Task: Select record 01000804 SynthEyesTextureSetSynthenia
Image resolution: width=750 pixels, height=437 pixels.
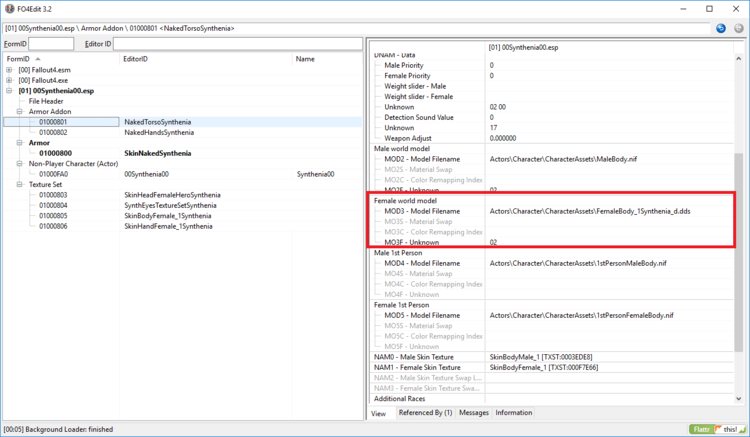Action: [x=183, y=206]
